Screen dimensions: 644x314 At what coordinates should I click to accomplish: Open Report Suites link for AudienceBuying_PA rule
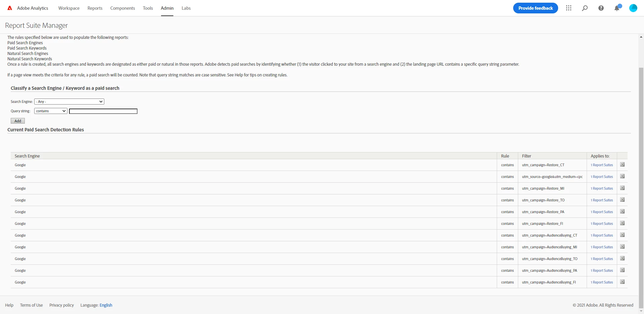(602, 270)
